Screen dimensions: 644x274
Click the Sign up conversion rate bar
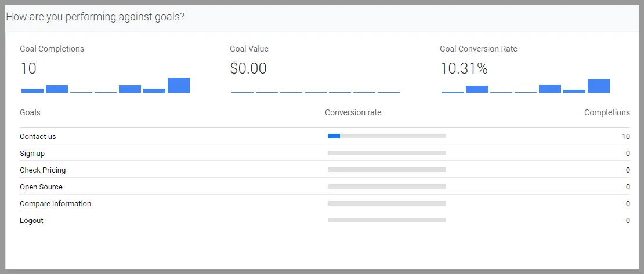pyautogui.click(x=386, y=153)
